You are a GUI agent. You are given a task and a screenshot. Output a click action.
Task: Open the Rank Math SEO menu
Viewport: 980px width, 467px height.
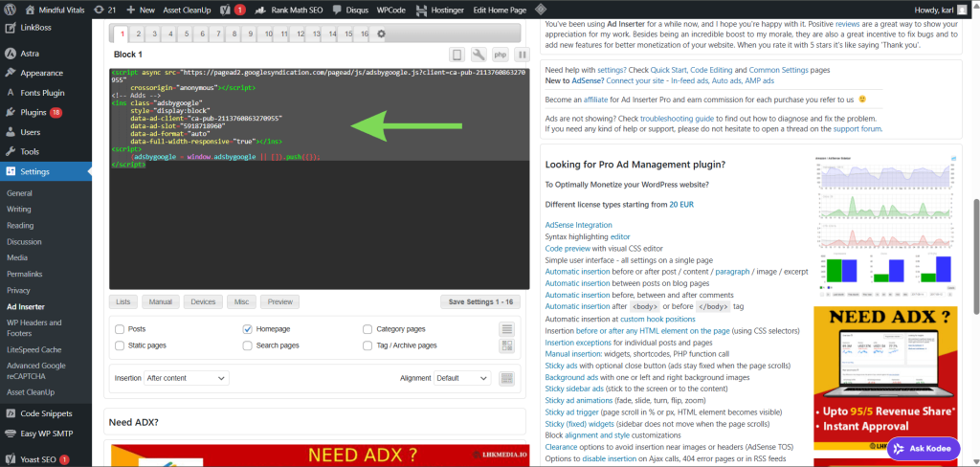point(290,10)
